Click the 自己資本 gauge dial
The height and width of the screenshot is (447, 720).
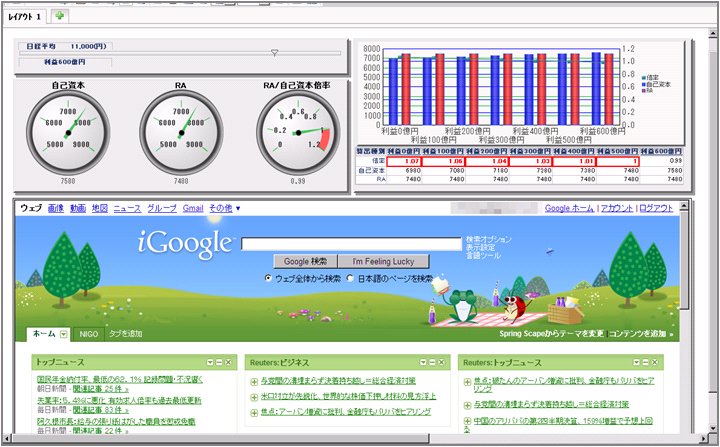click(x=68, y=133)
